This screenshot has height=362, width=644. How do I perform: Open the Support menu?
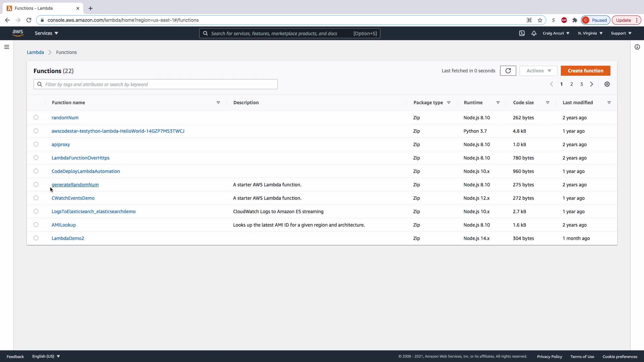click(x=621, y=33)
